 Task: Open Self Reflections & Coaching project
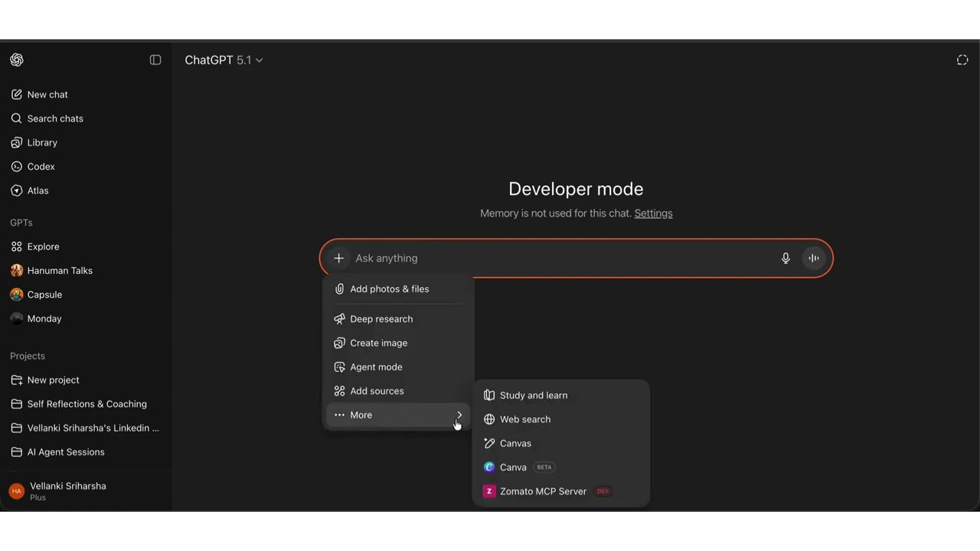86,404
